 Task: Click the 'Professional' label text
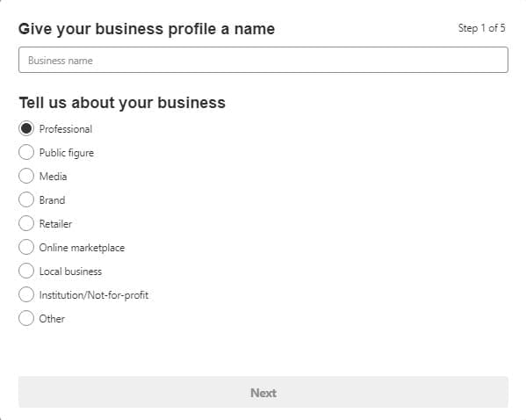(x=65, y=129)
